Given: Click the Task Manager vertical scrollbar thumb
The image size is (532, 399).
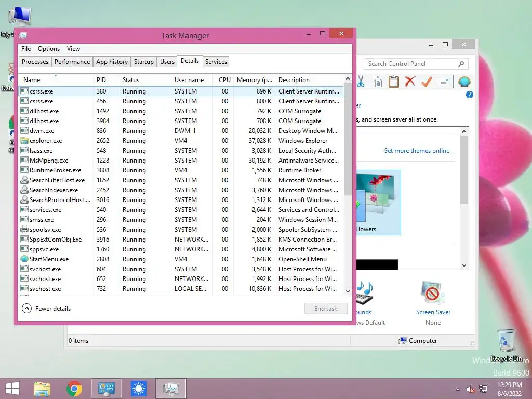Looking at the screenshot, I should pos(348,139).
